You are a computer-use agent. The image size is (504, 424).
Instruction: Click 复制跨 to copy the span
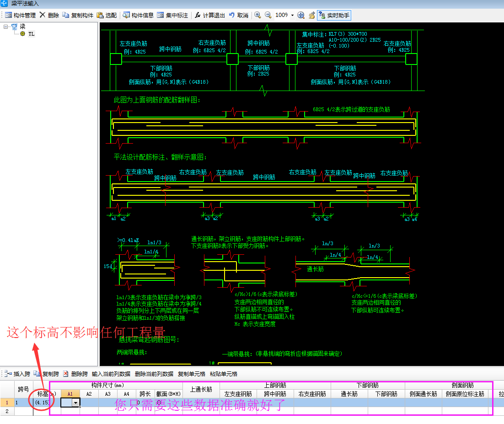(x=46, y=374)
